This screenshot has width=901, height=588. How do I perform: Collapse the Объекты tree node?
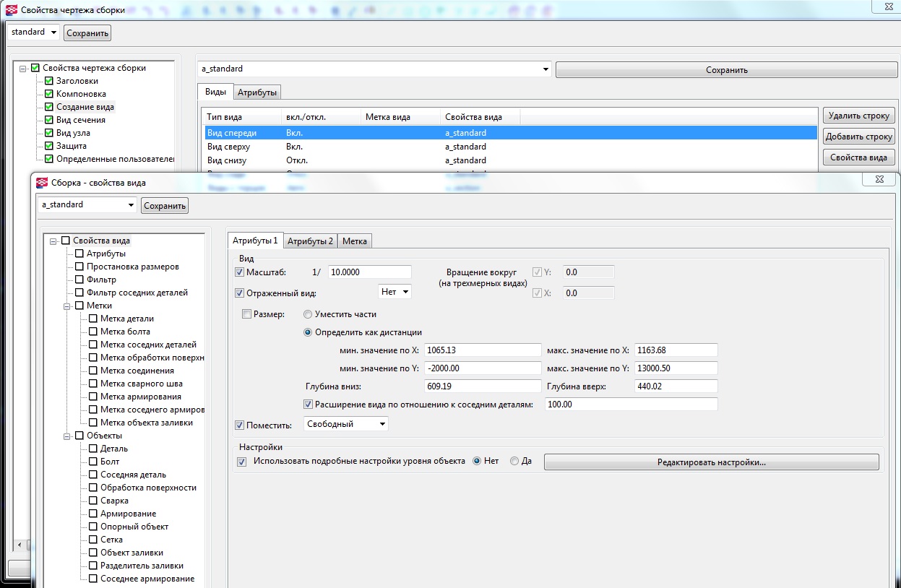click(x=66, y=436)
